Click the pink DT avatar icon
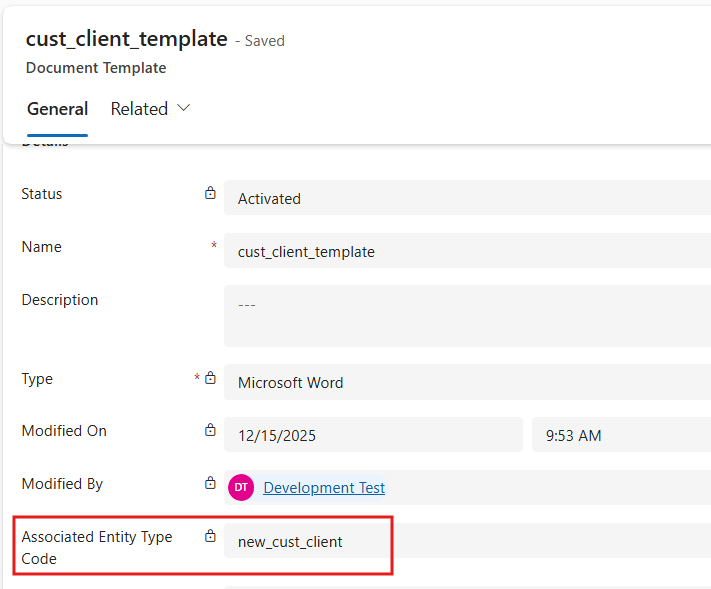This screenshot has width=711, height=589. [x=241, y=488]
